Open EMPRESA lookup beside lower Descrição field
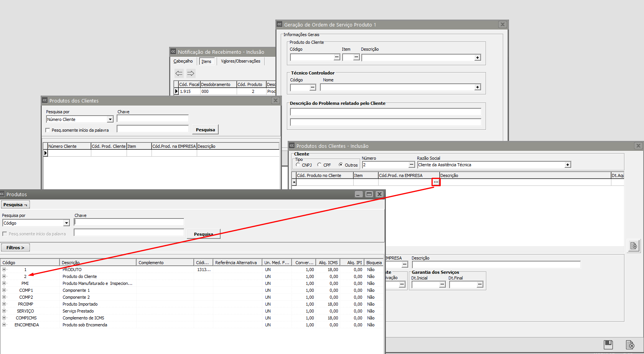Viewport: 644px width, 354px height. click(x=405, y=265)
